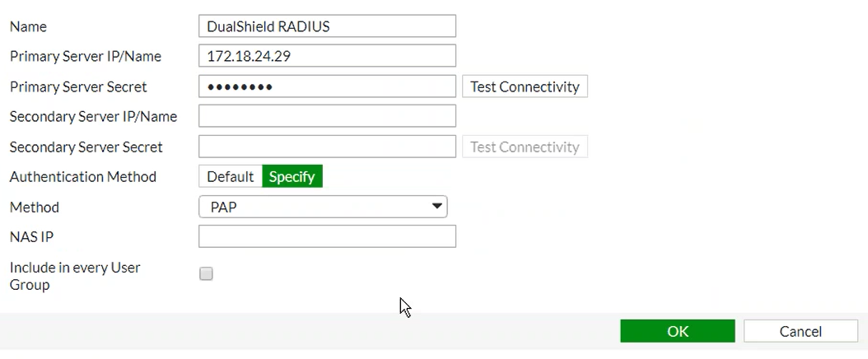This screenshot has width=868, height=359.
Task: Click the Secondary Server IP/Name field
Action: coord(327,116)
